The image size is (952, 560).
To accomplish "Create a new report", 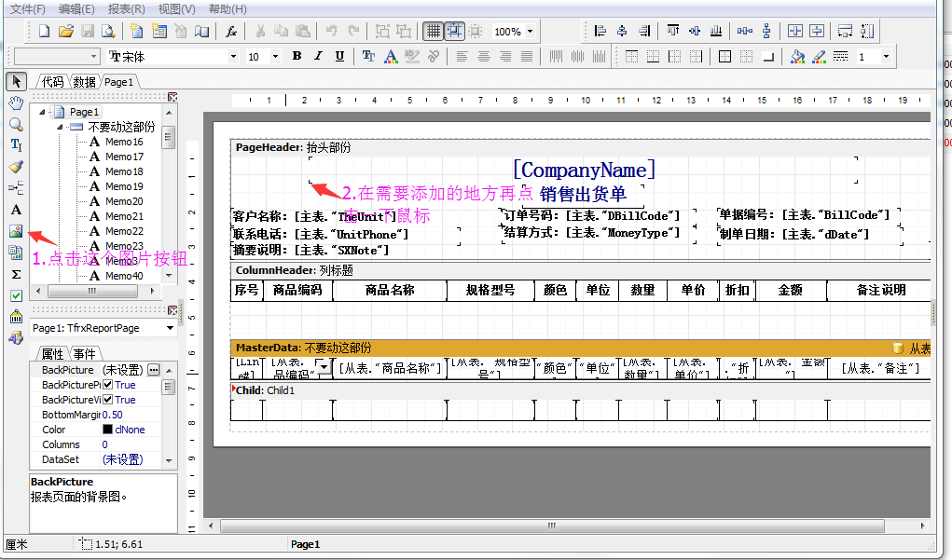I will (x=45, y=31).
